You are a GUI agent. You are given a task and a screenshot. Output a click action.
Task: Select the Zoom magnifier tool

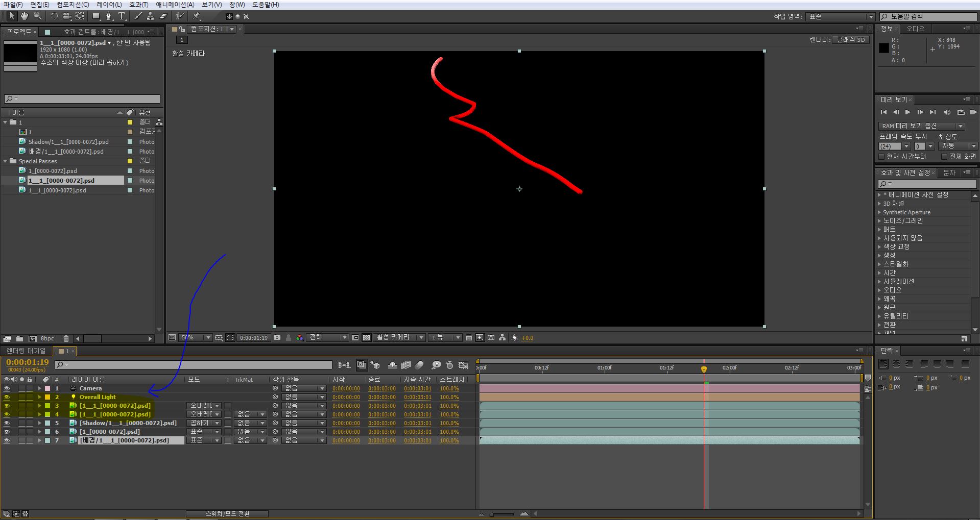37,16
